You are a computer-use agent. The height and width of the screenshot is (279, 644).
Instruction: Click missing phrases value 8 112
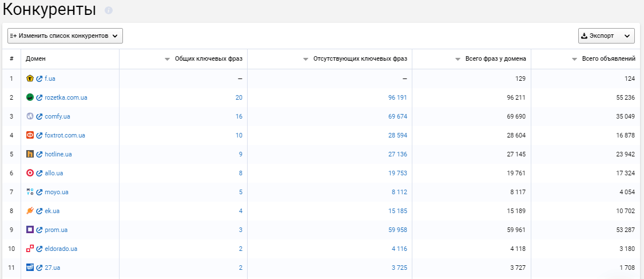399,192
